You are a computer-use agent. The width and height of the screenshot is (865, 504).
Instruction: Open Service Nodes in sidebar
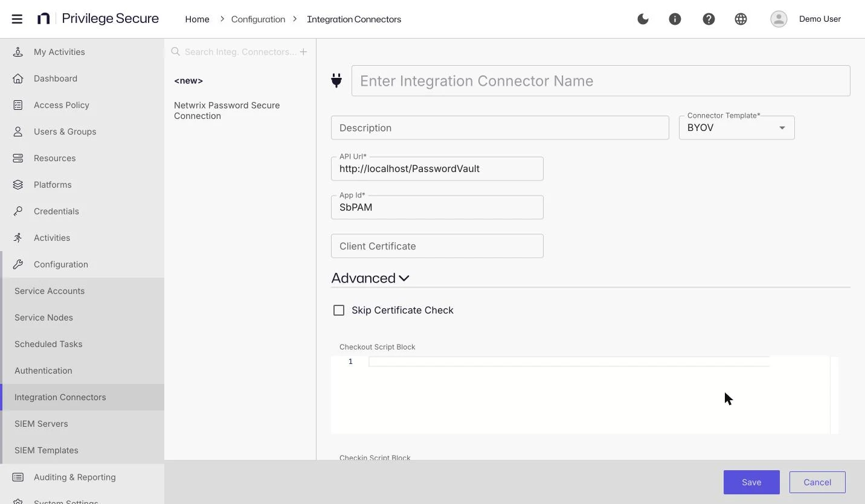(82, 317)
